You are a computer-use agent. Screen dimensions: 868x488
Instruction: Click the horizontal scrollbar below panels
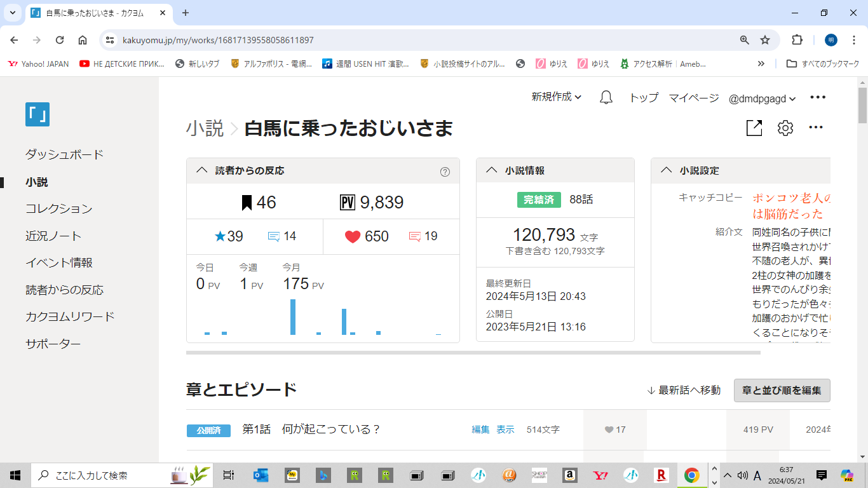point(473,352)
